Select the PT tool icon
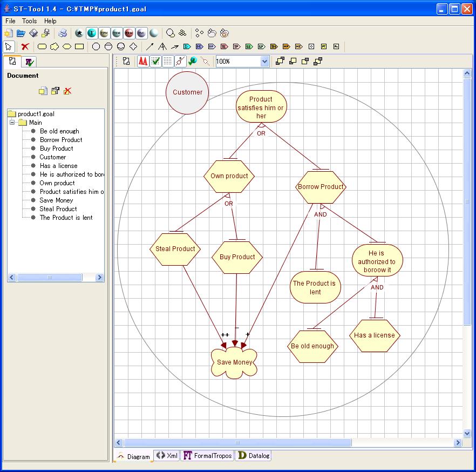Image resolution: width=476 pixels, height=472 pixels. tap(324, 46)
